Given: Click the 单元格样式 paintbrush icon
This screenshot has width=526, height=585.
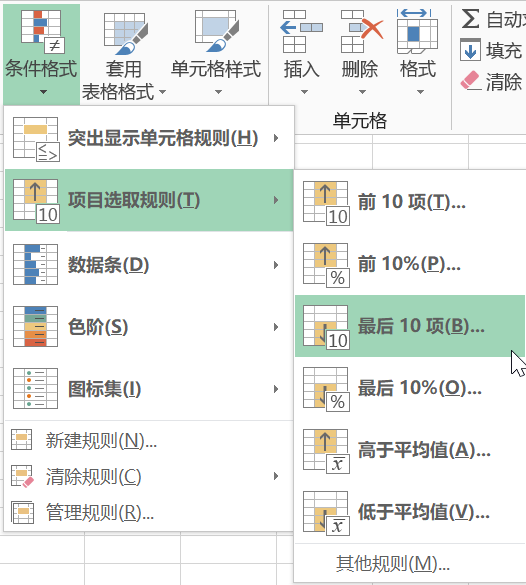Looking at the screenshot, I should tap(217, 31).
